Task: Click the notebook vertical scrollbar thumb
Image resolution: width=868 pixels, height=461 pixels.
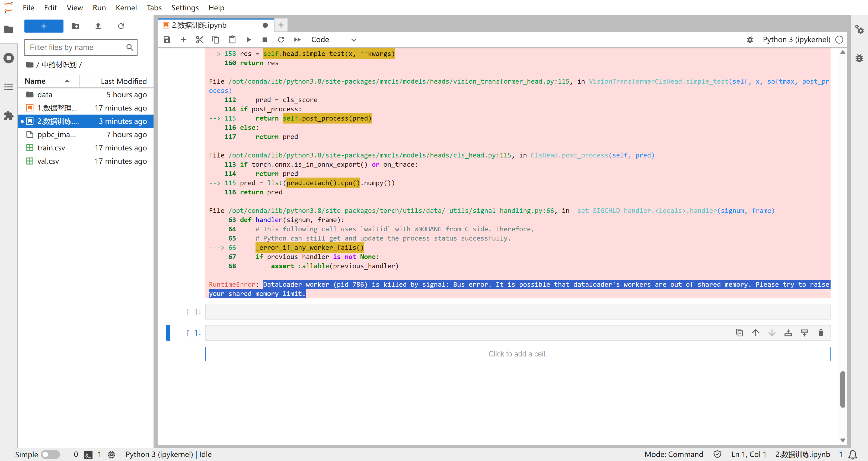Action: coord(843,389)
